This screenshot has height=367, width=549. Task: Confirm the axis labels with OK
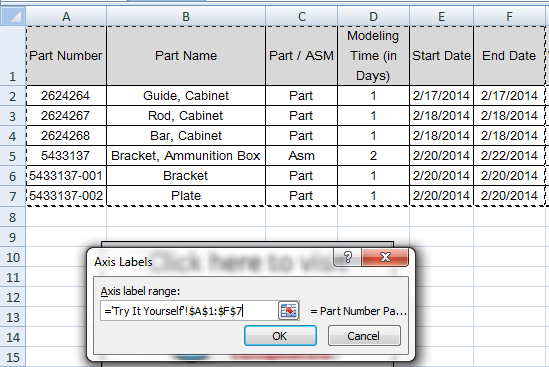[280, 336]
